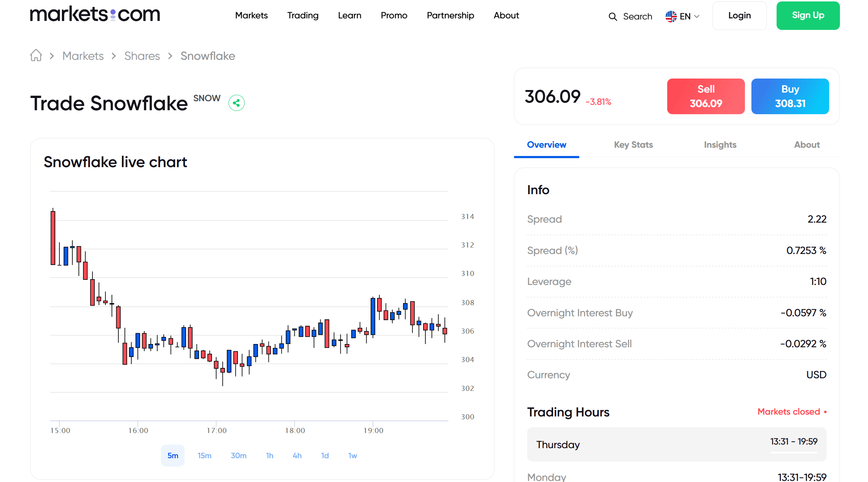Image resolution: width=868 pixels, height=482 pixels.
Task: Click the Buy 308.31 button
Action: 790,96
